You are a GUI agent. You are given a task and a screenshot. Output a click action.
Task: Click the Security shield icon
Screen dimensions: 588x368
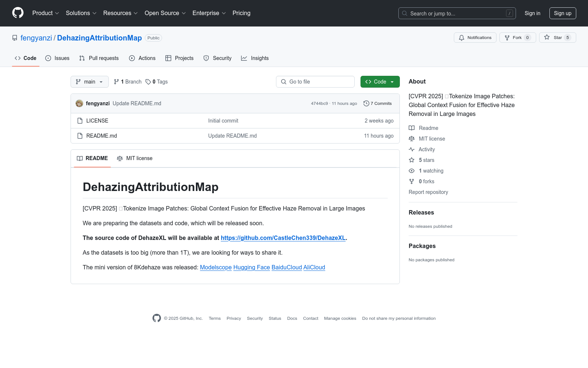tap(206, 58)
